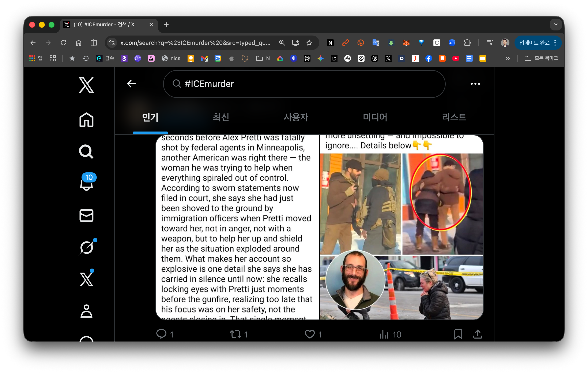Switch to the 최신 tab
The width and height of the screenshot is (588, 373).
(x=221, y=117)
